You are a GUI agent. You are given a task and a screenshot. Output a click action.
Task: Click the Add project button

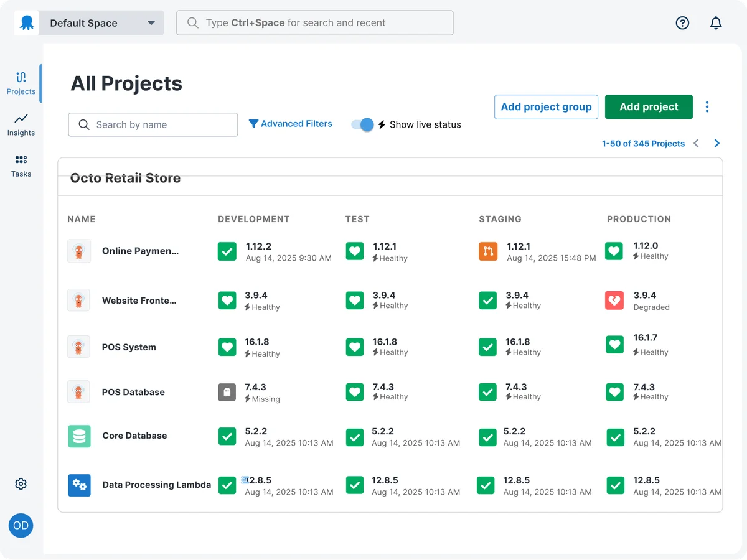(649, 107)
